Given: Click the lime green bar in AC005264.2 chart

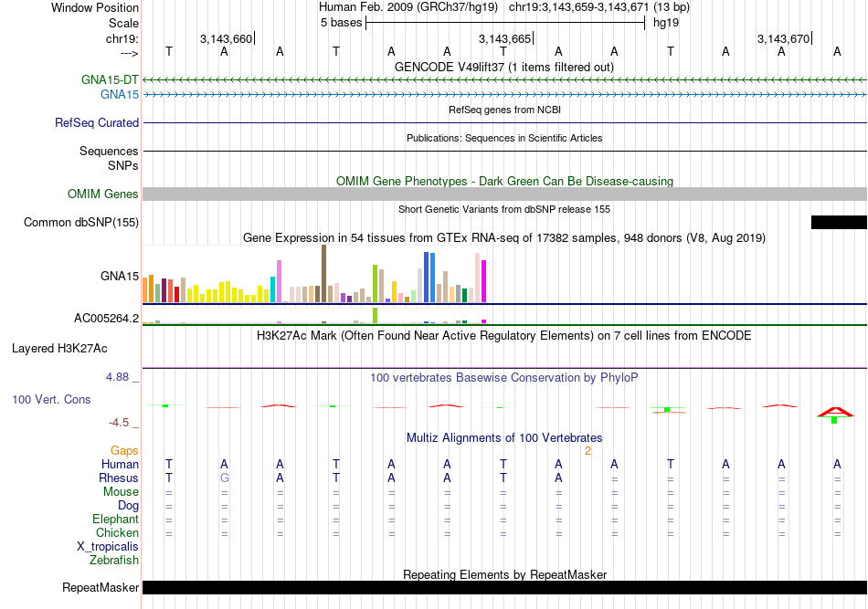Looking at the screenshot, I should click(x=376, y=315).
